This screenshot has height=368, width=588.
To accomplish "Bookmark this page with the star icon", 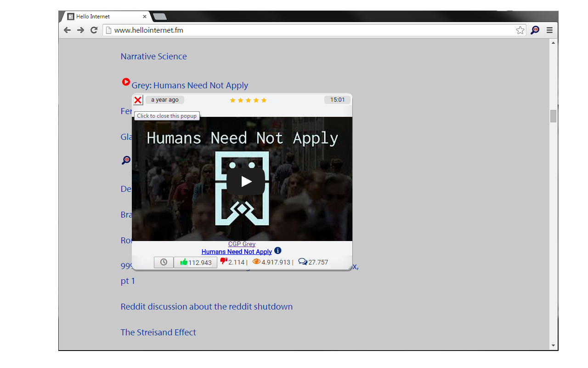I will click(x=520, y=30).
